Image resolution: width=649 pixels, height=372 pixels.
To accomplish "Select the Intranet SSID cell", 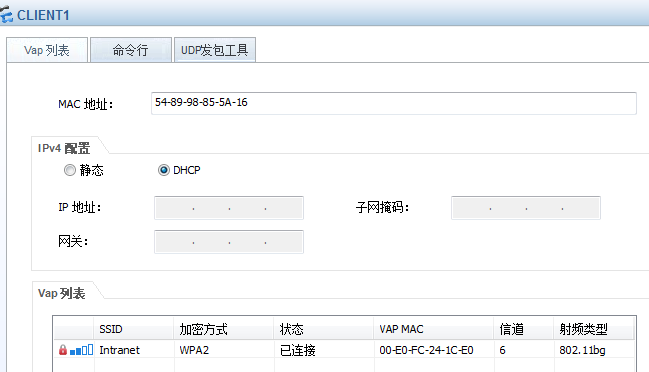I will [x=134, y=350].
